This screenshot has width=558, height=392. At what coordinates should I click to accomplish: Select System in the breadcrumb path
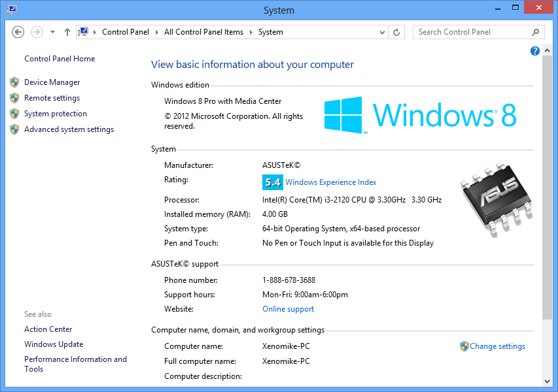(270, 32)
